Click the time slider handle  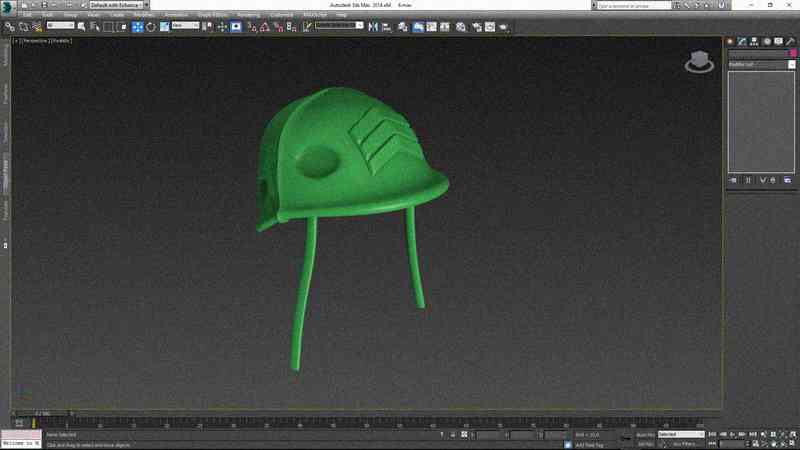coord(43,413)
